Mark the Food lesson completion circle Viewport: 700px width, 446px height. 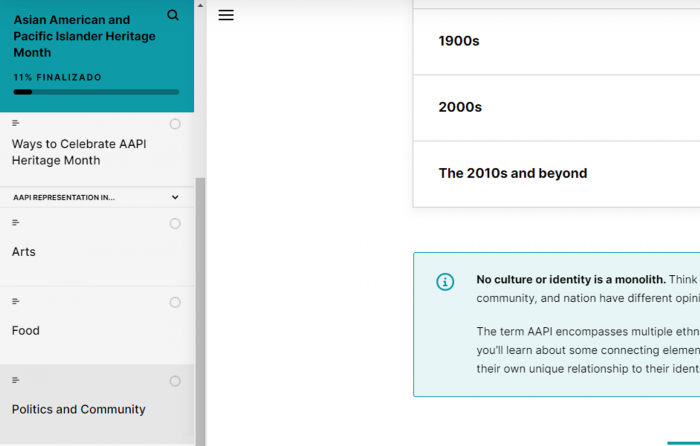(175, 302)
